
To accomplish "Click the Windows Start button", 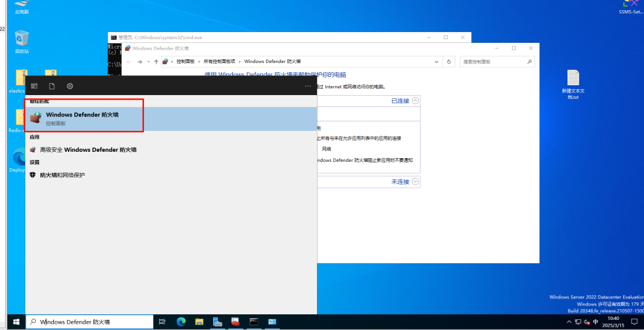I will coord(13,322).
